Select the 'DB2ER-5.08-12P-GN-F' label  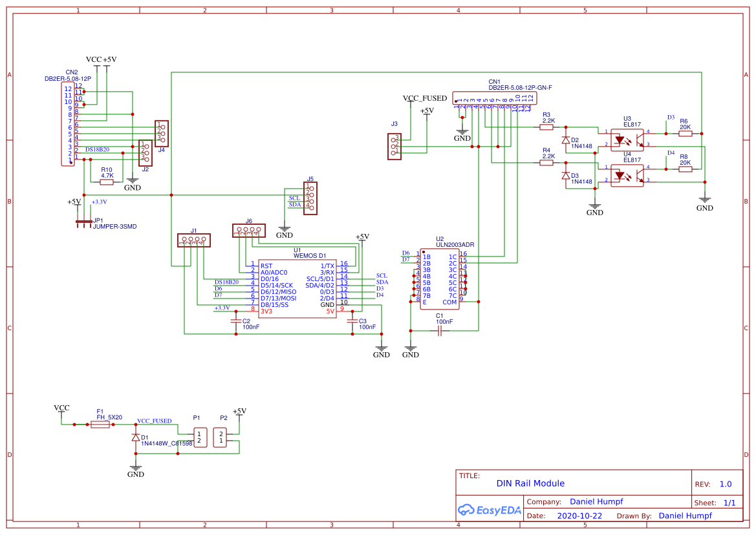520,88
